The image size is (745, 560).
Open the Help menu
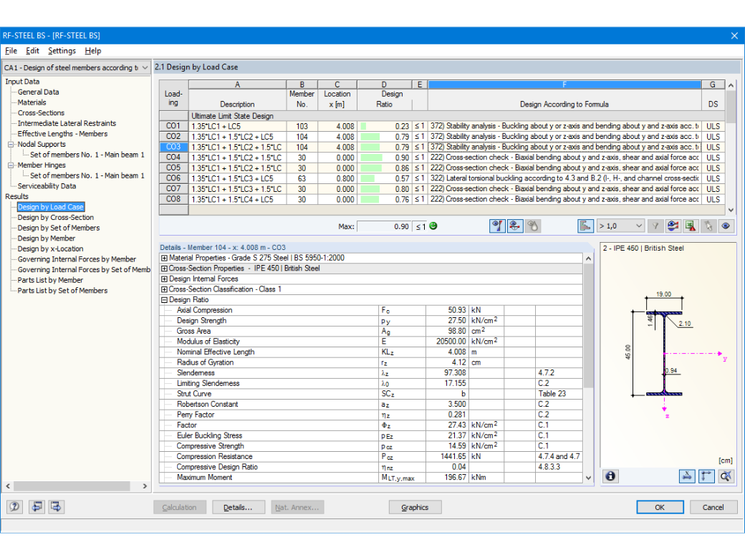click(92, 51)
